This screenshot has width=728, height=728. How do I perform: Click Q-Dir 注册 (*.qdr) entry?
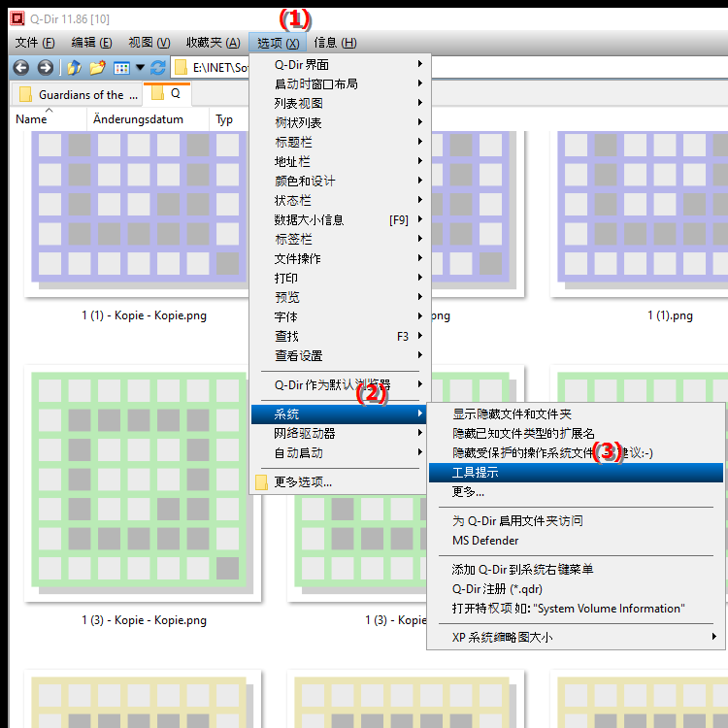pyautogui.click(x=576, y=589)
